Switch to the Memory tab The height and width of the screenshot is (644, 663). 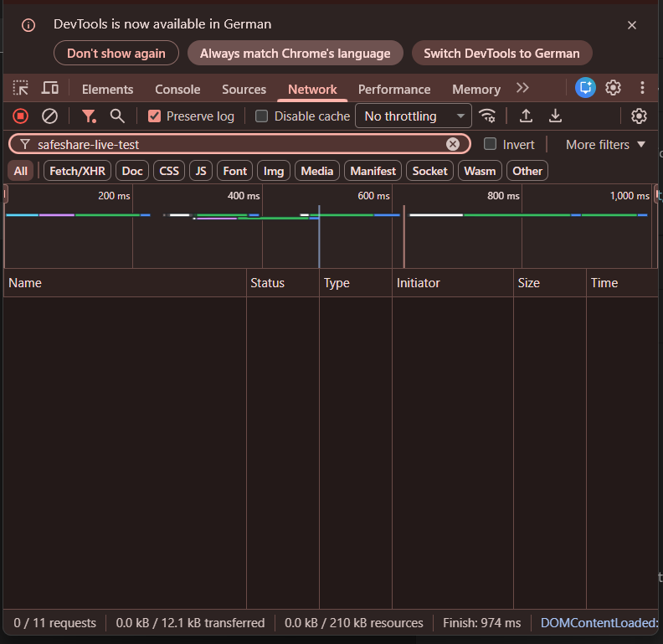coord(476,90)
